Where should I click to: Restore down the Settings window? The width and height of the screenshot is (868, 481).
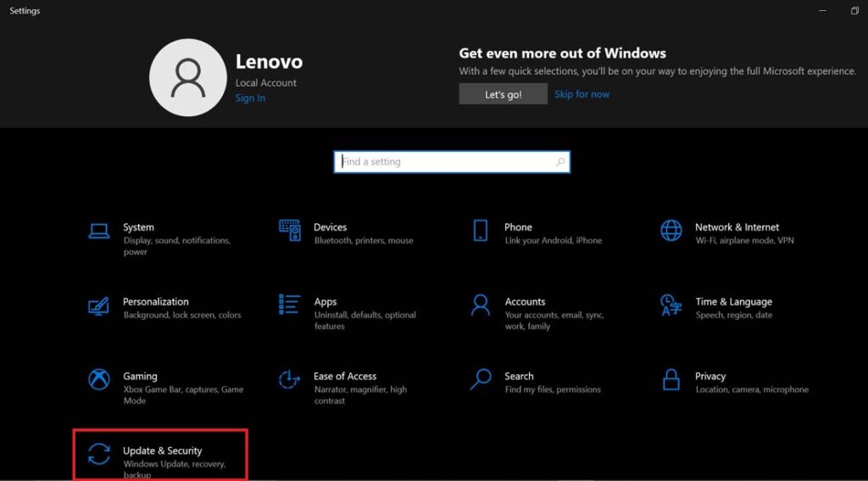click(854, 11)
